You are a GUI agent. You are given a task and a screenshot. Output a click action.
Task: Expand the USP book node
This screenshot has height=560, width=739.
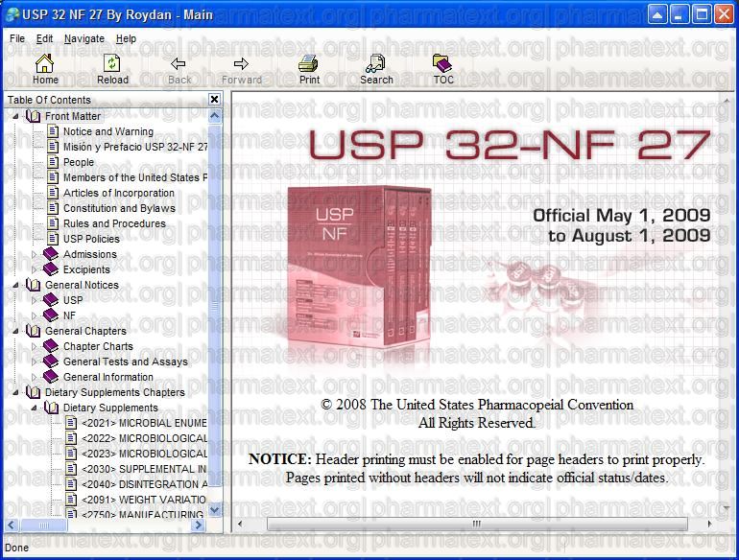click(34, 300)
